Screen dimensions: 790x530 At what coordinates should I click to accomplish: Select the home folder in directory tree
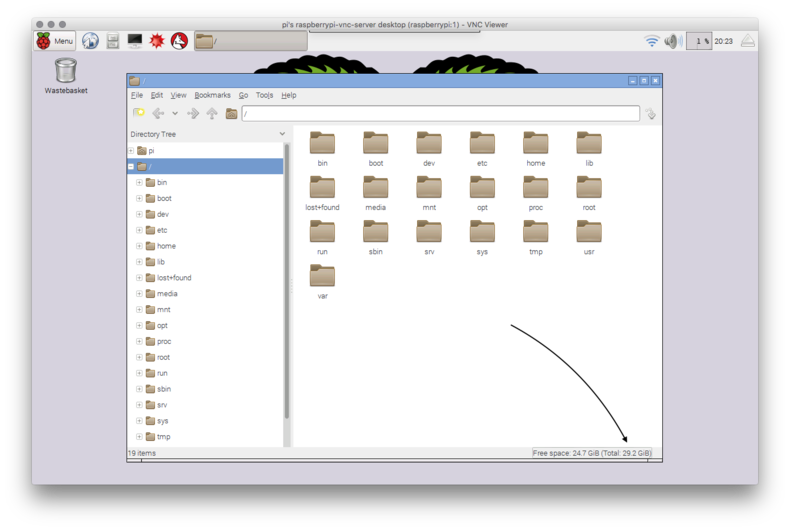(x=165, y=246)
